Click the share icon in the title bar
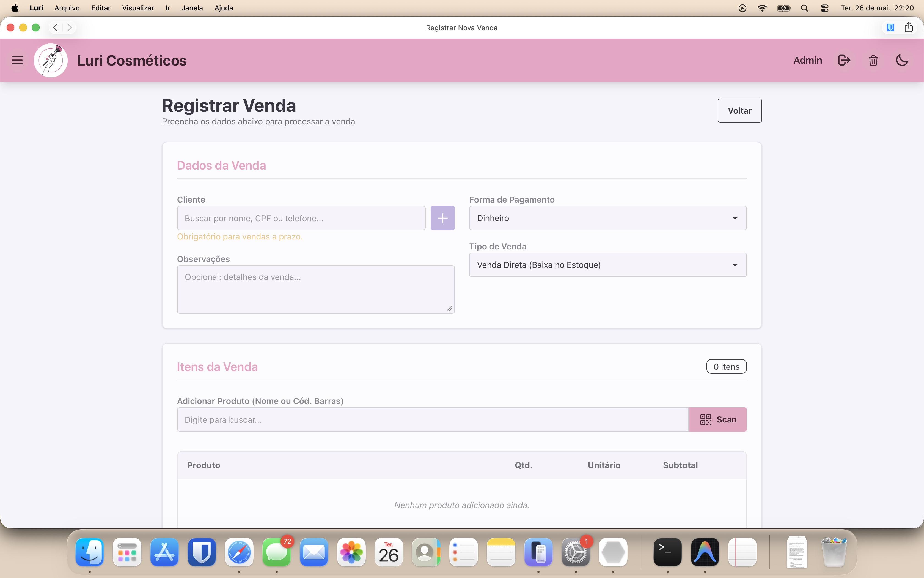Viewport: 924px width, 578px height. [909, 27]
